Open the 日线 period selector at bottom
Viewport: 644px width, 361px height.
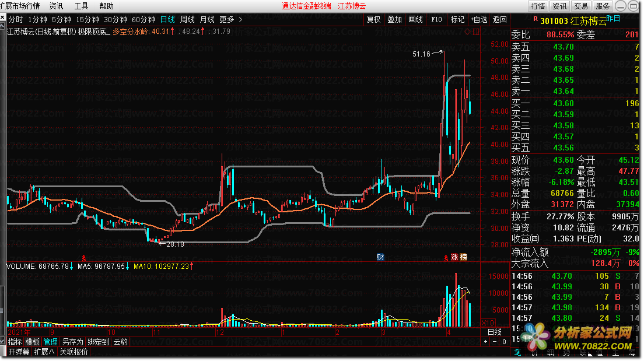pyautogui.click(x=495, y=332)
